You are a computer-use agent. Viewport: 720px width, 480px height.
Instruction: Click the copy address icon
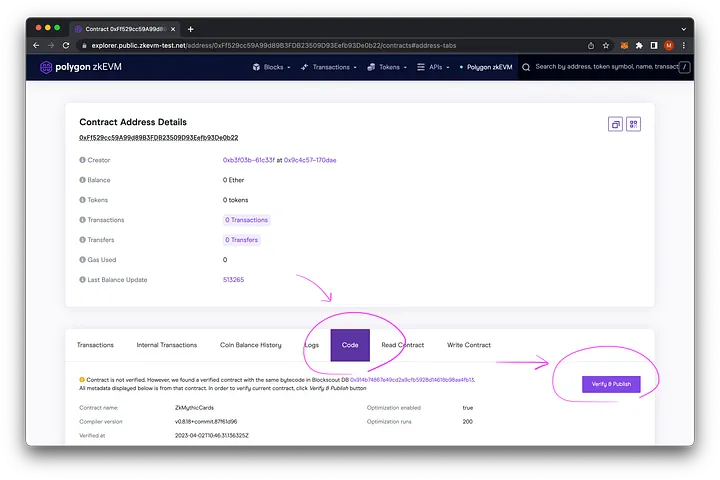(616, 124)
